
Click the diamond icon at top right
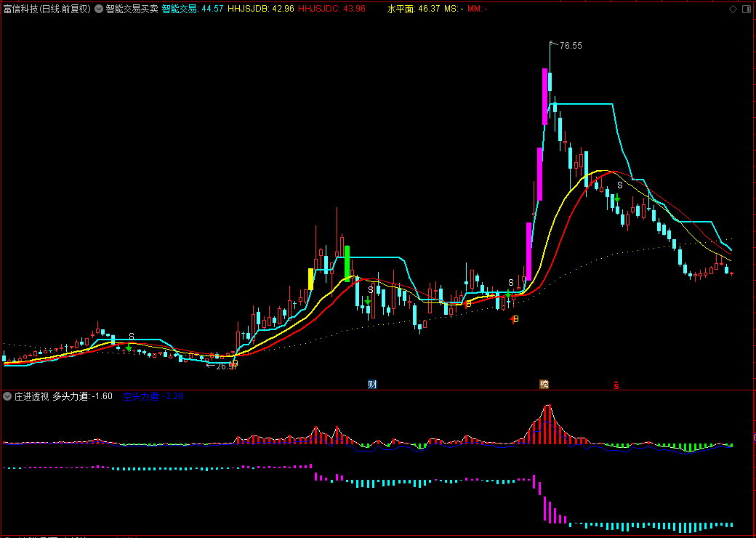click(x=733, y=9)
